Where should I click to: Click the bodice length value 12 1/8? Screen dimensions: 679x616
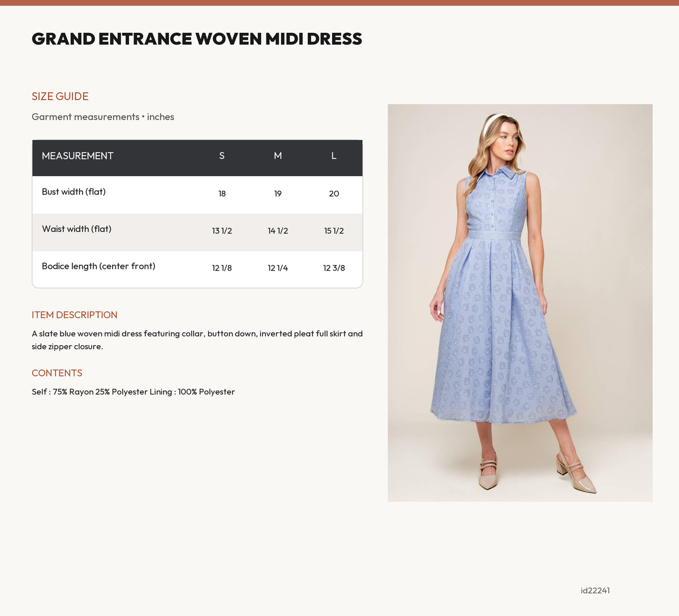pyautogui.click(x=222, y=268)
